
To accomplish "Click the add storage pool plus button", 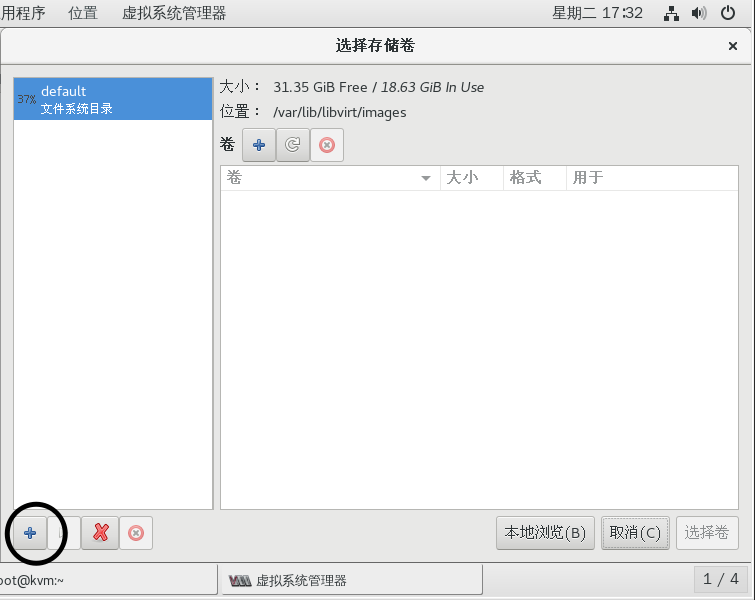I will [30, 533].
